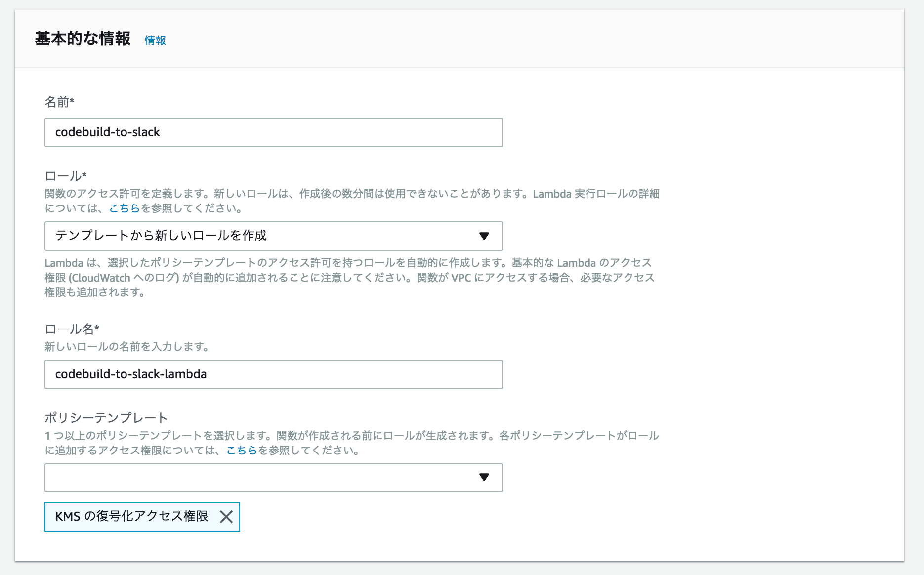Place cursor in codebuild-to-slack-lambda role name
This screenshot has width=924, height=575.
(130, 374)
